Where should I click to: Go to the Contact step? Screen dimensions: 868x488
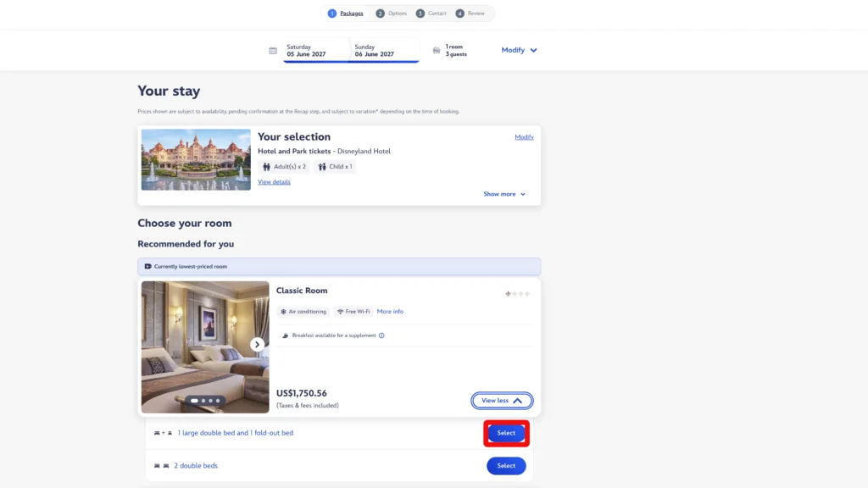431,14
